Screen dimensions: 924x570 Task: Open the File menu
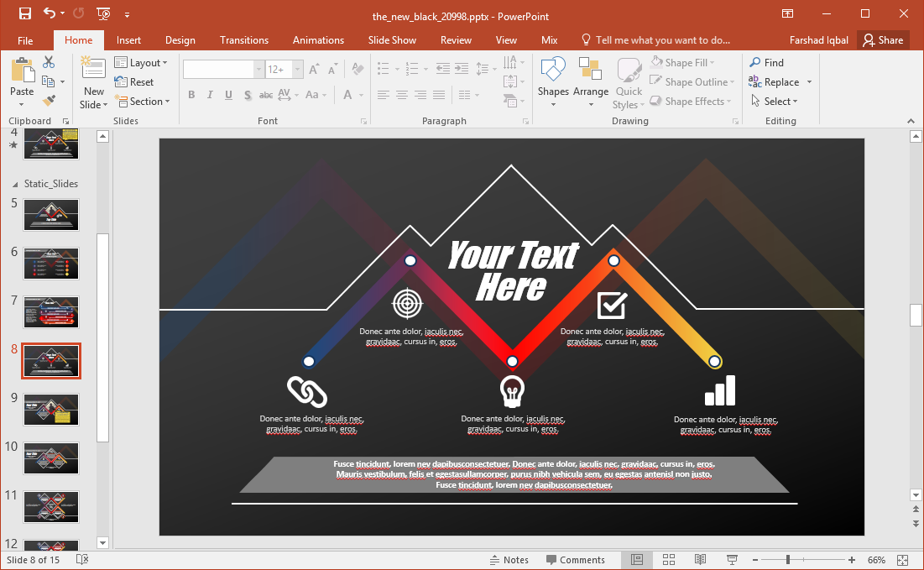(x=25, y=40)
